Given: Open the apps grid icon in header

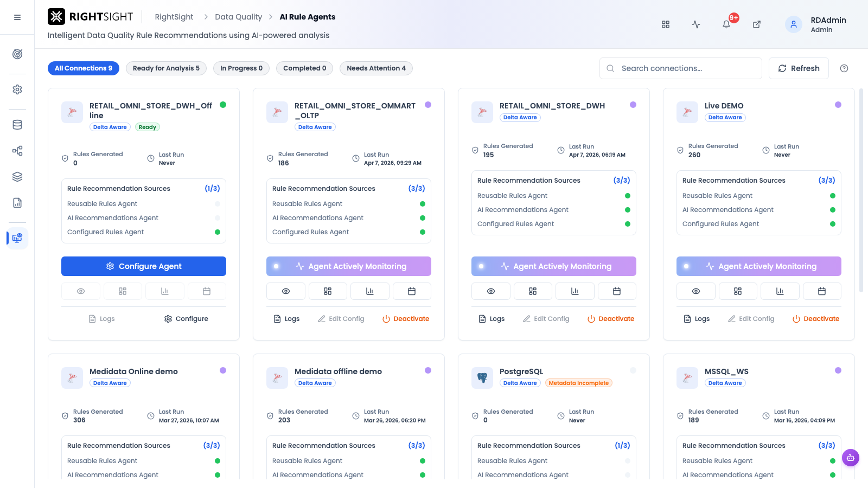Looking at the screenshot, I should click(666, 24).
